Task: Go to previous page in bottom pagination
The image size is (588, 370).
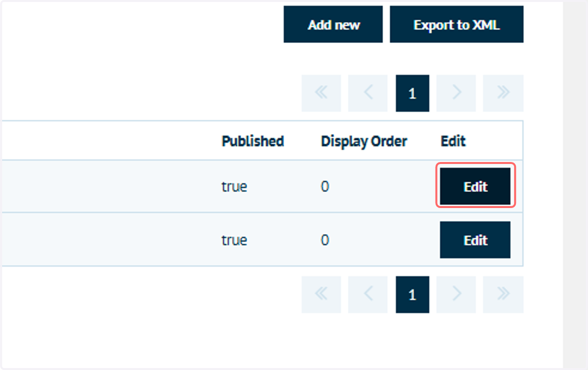Action: pos(368,295)
